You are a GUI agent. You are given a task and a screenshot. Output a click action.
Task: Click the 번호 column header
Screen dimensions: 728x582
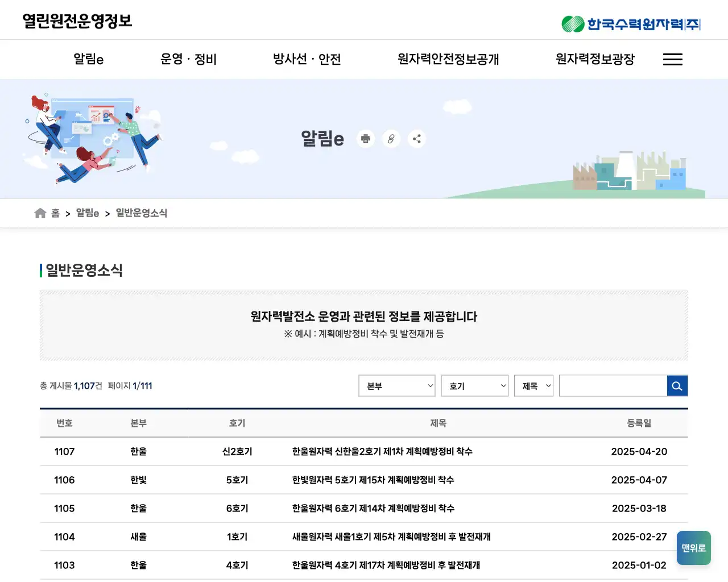(64, 423)
